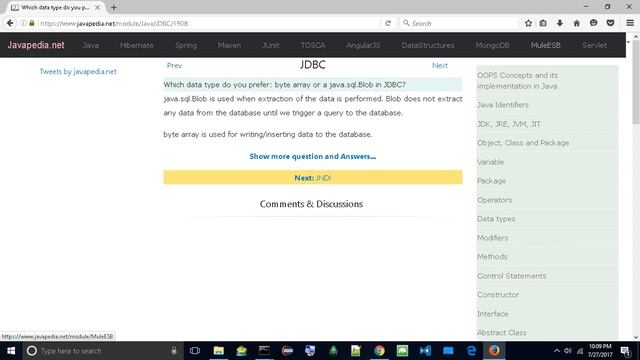Open the Hibernate navbar item
Image resolution: width=640 pixels, height=360 pixels.
point(137,45)
